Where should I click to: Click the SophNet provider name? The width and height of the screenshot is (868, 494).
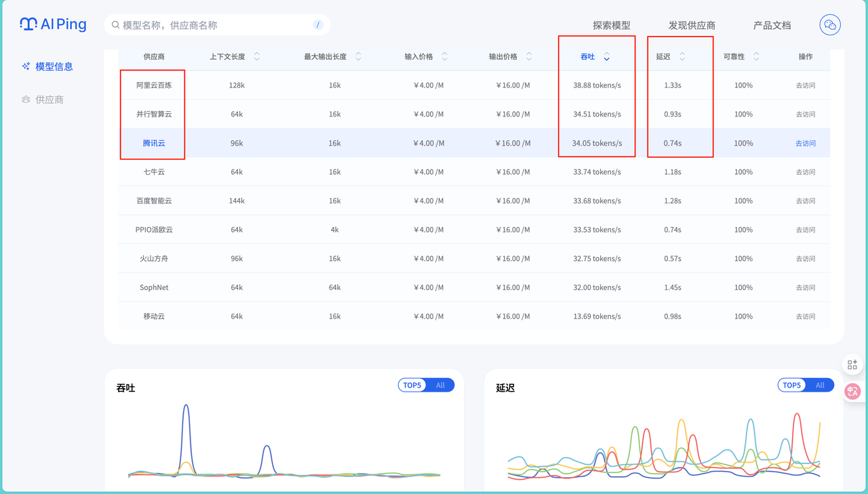point(154,287)
